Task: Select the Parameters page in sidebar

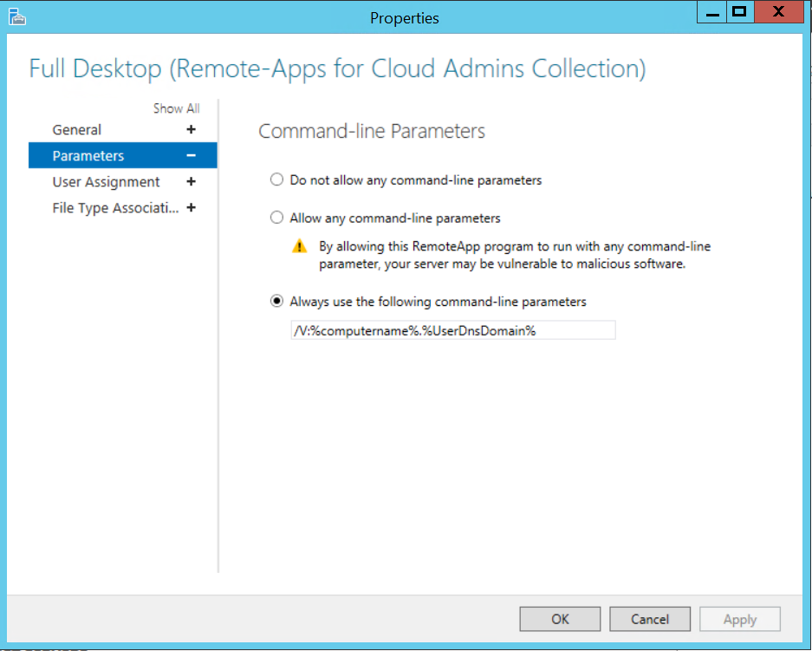Action: tap(88, 155)
